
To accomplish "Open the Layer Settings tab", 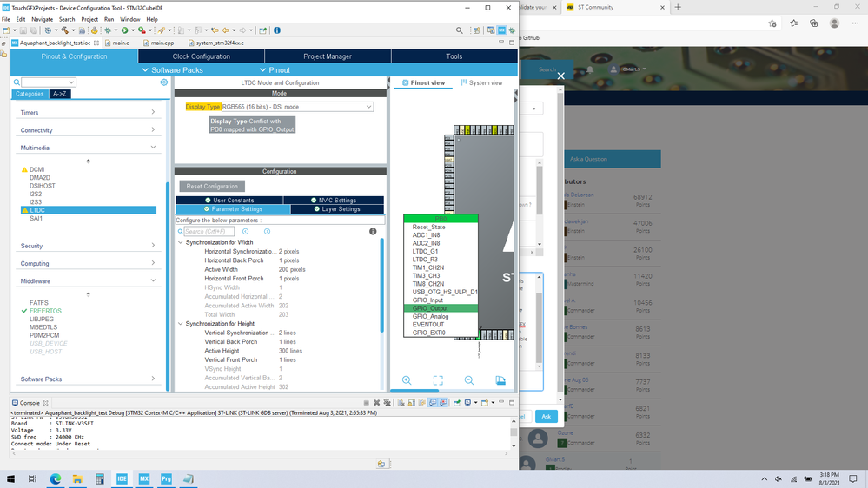I will [336, 209].
